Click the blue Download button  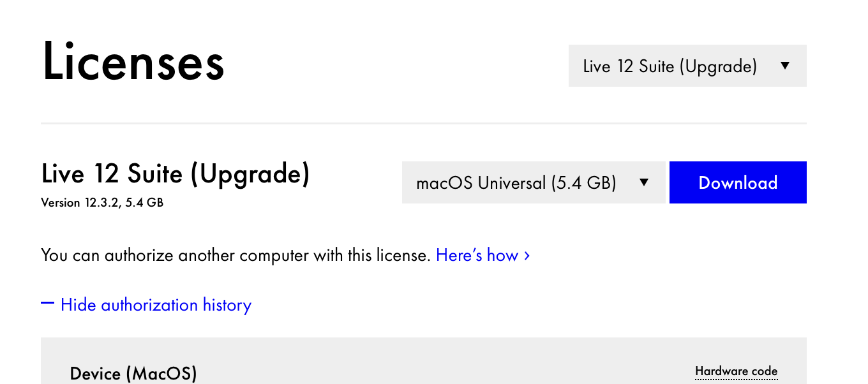tap(738, 183)
